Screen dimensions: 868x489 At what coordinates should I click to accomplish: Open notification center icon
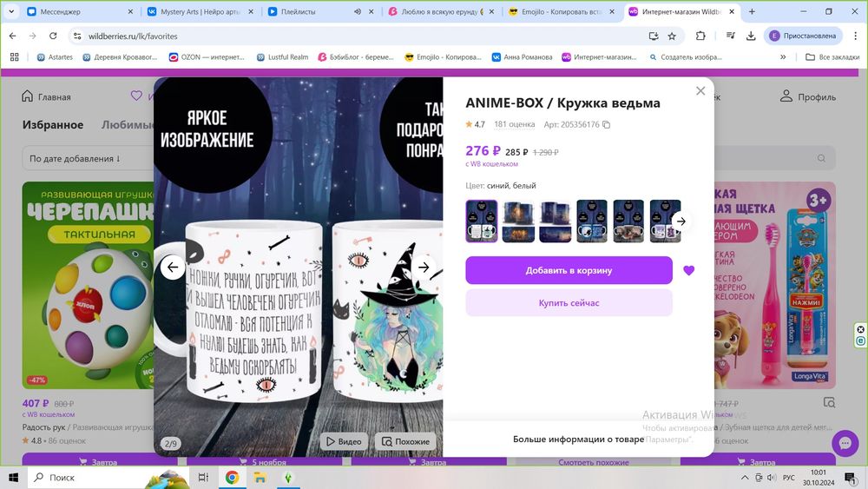[850, 478]
